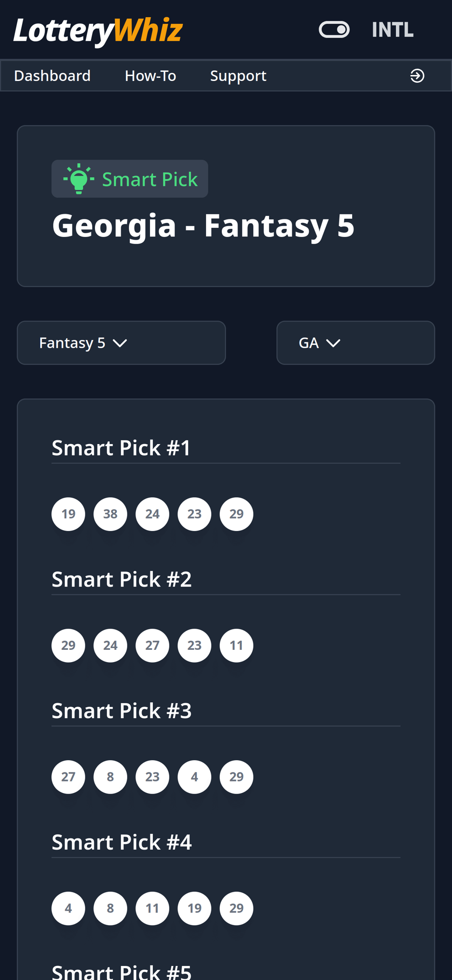
Task: Click the Smart Pick badge label
Action: 150,179
